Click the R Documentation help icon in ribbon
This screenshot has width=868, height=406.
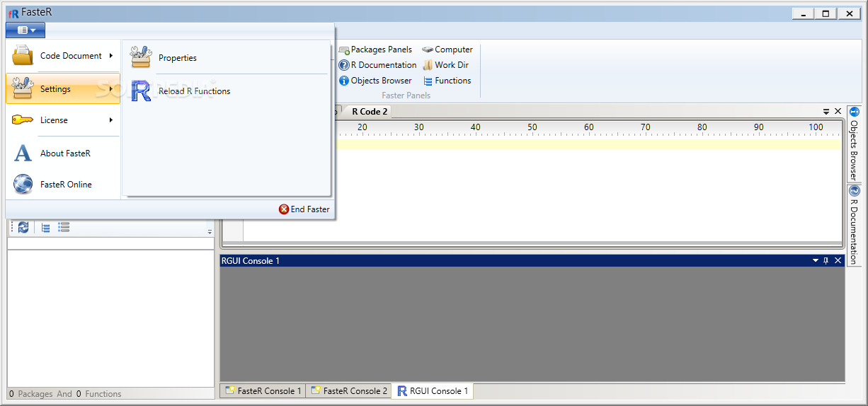pos(344,65)
